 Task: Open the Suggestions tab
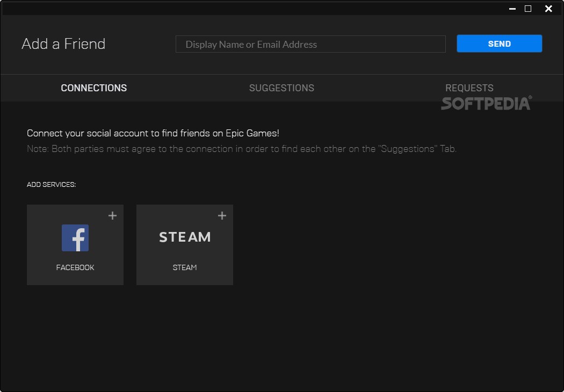pyautogui.click(x=281, y=88)
